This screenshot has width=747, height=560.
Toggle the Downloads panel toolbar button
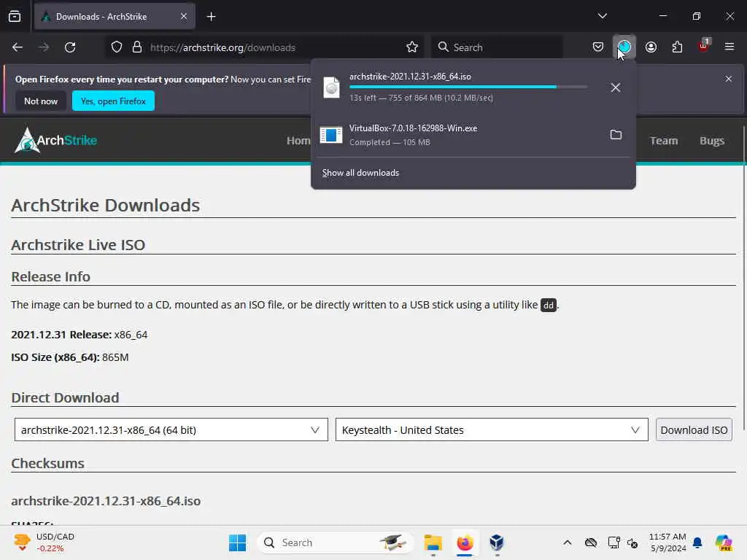[x=624, y=47]
